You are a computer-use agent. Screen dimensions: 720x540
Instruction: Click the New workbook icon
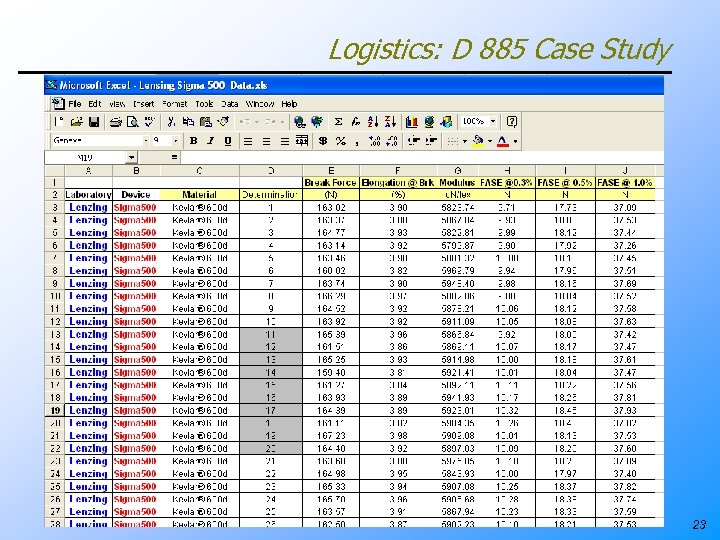pos(58,122)
